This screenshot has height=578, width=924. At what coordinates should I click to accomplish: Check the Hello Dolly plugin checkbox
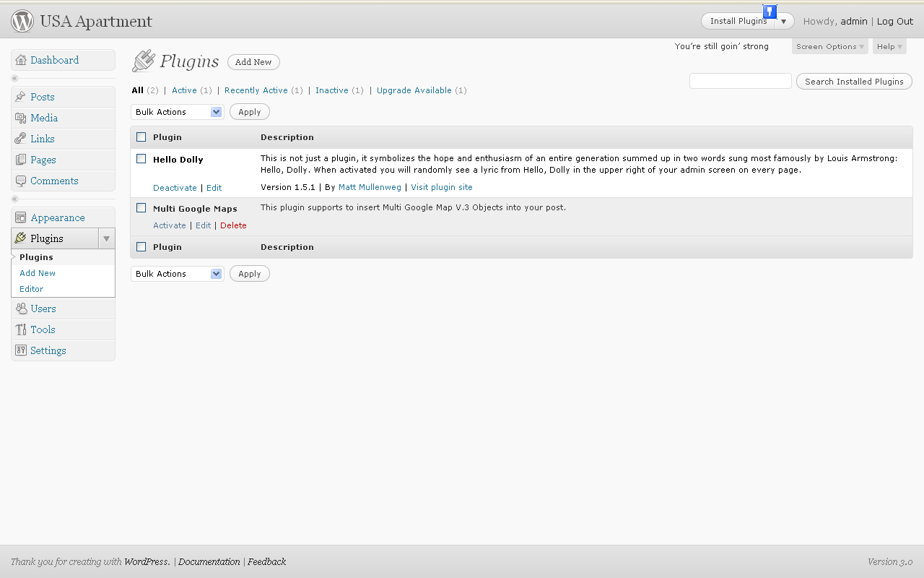pyautogui.click(x=141, y=159)
